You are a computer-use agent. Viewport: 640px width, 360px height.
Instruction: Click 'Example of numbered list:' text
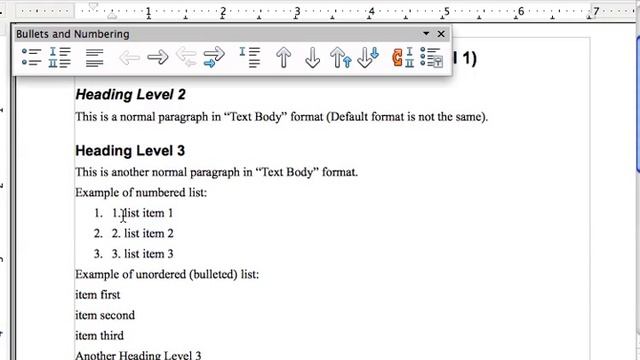(141, 192)
